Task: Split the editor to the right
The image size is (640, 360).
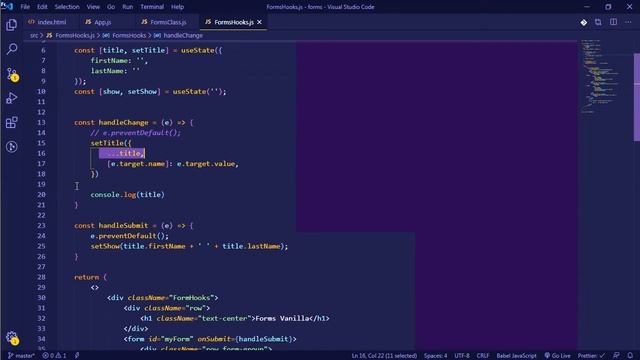Action: coord(613,22)
